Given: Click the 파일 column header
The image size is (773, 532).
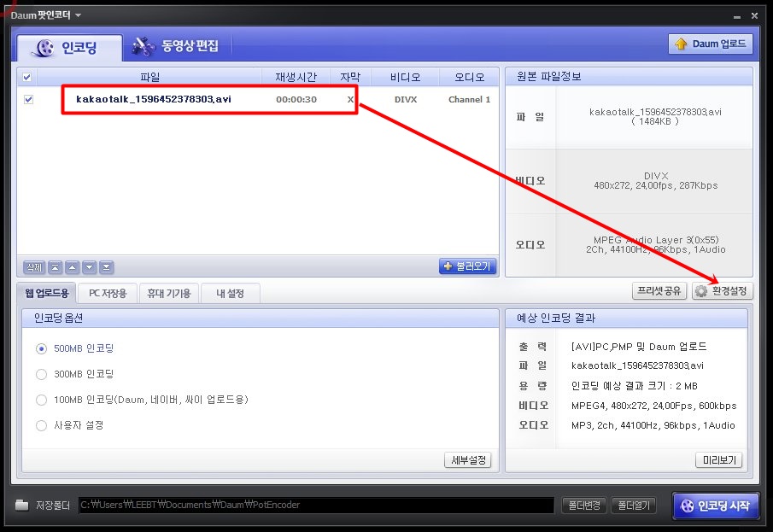Looking at the screenshot, I should click(x=149, y=77).
